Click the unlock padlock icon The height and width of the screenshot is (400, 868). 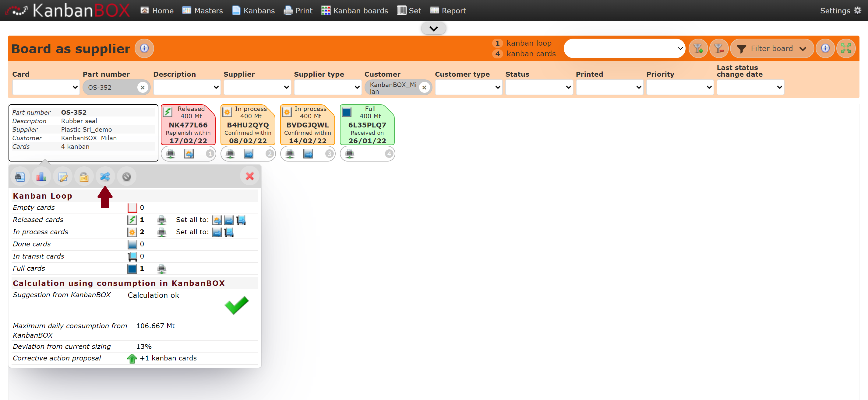[84, 176]
